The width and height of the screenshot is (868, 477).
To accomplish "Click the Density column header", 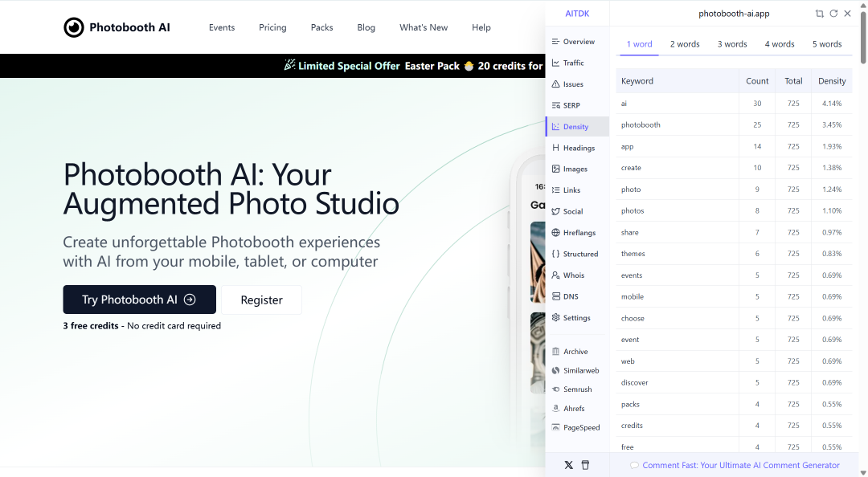I will click(832, 81).
